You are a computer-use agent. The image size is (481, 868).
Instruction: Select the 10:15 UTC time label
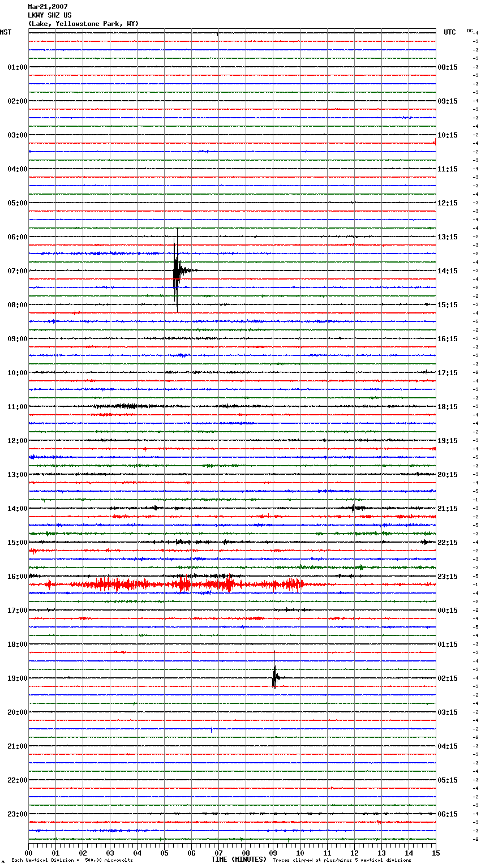pyautogui.click(x=448, y=135)
